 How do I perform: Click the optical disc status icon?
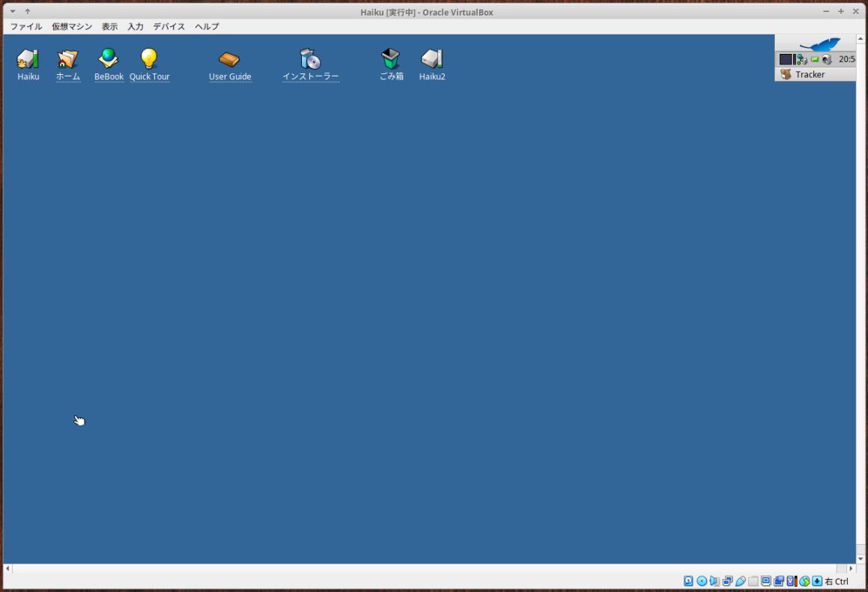tap(702, 581)
